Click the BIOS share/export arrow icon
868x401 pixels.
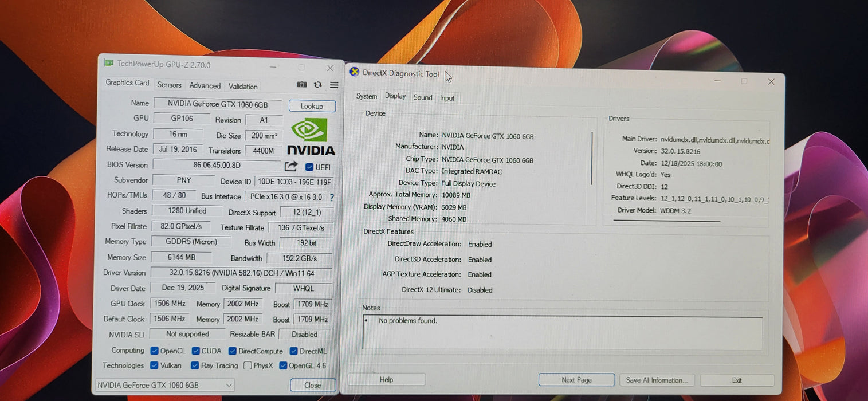point(291,166)
